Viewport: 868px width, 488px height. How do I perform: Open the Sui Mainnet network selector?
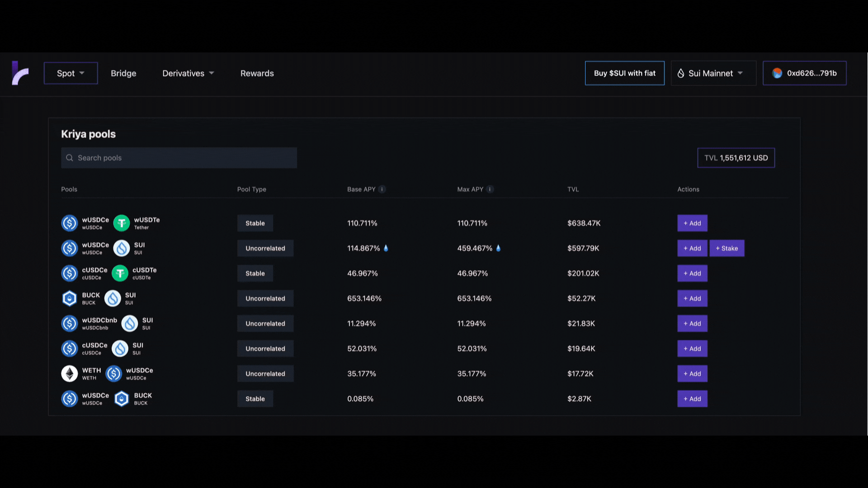(x=713, y=73)
